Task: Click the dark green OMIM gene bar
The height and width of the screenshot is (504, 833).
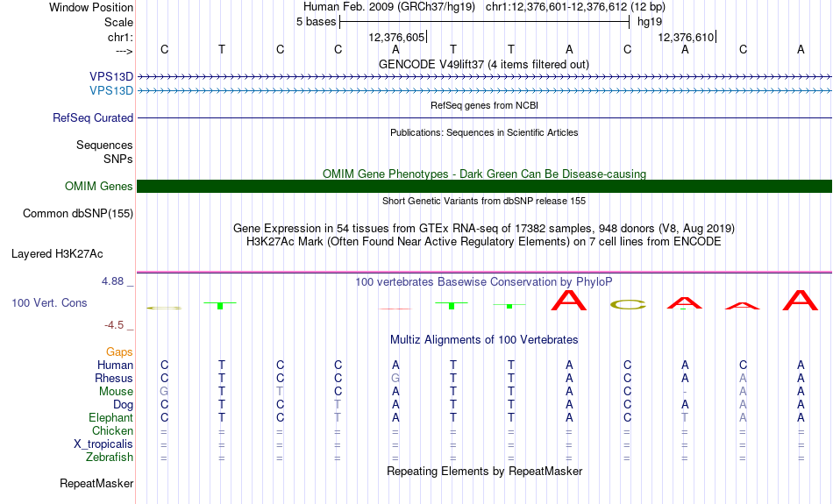Action: tap(485, 187)
